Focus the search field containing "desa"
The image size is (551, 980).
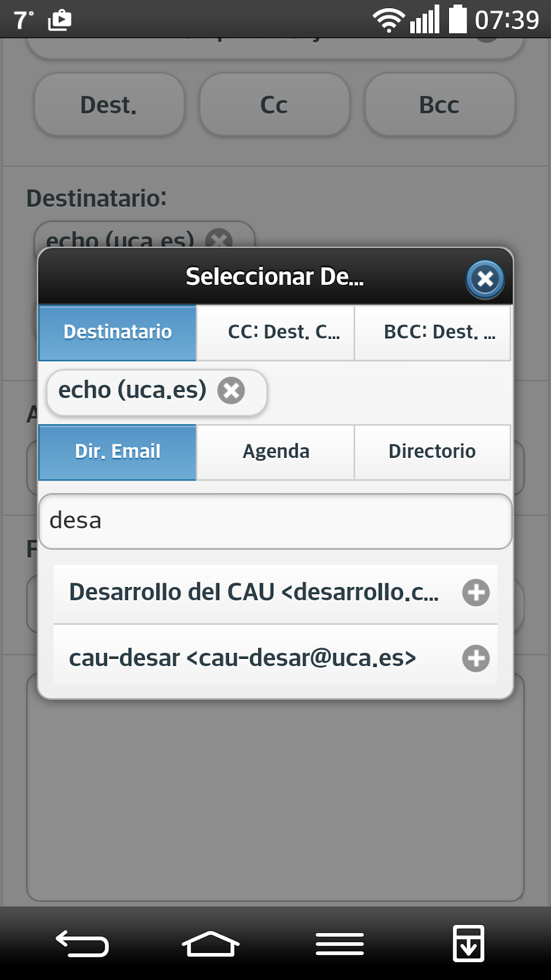(275, 521)
